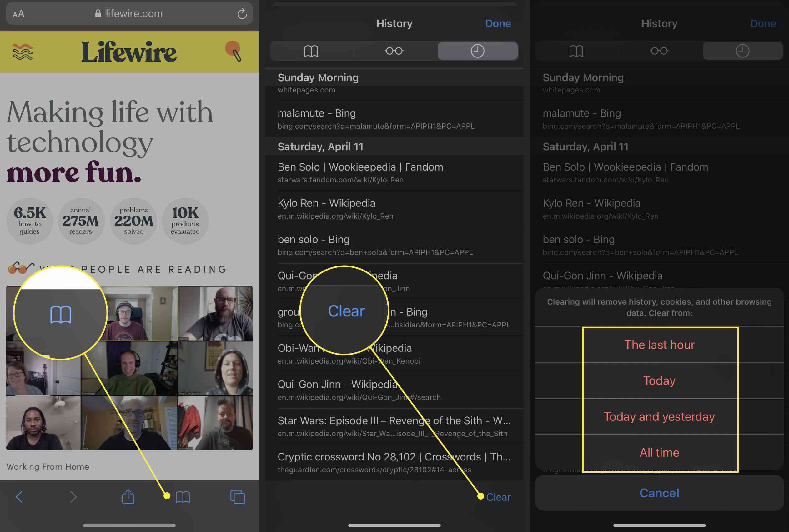The image size is (789, 532).
Task: Open the tabs overview icon
Action: [x=238, y=497]
